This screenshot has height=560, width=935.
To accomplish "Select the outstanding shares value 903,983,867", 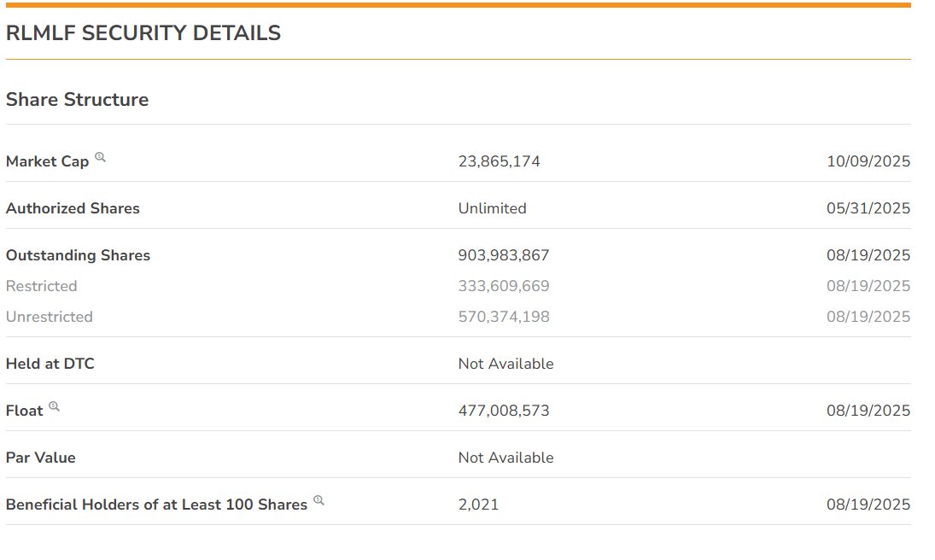I will point(504,255).
